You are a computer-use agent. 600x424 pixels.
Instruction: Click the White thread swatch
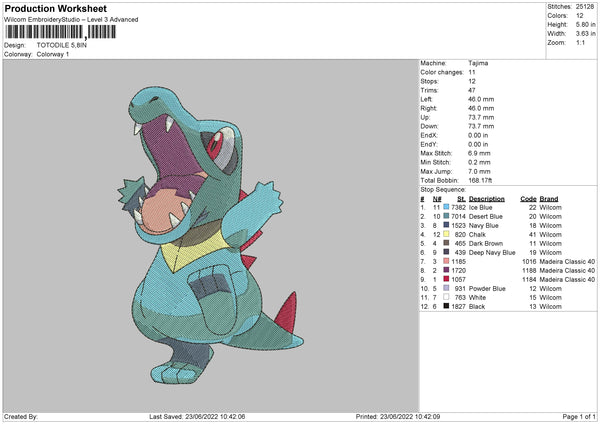[449, 297]
